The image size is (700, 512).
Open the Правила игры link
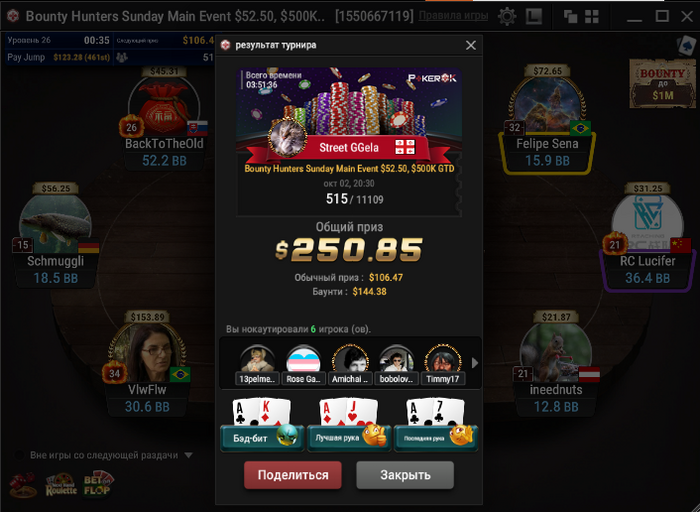[x=453, y=17]
